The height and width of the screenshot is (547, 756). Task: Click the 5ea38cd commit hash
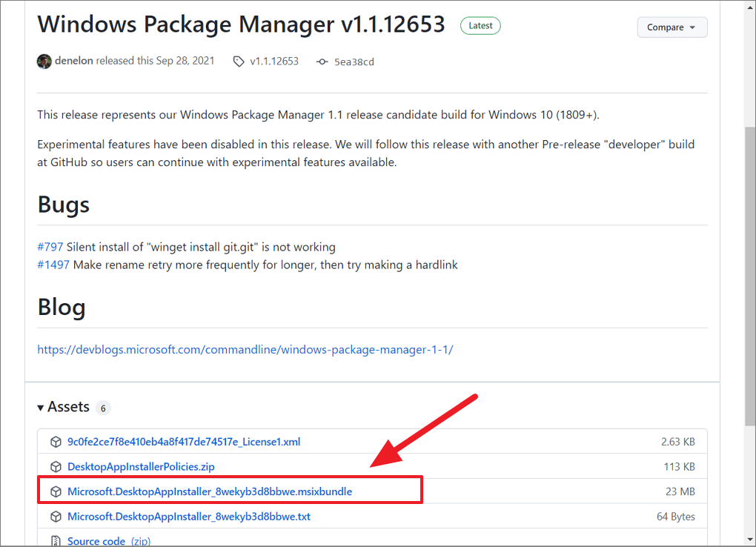tap(354, 62)
